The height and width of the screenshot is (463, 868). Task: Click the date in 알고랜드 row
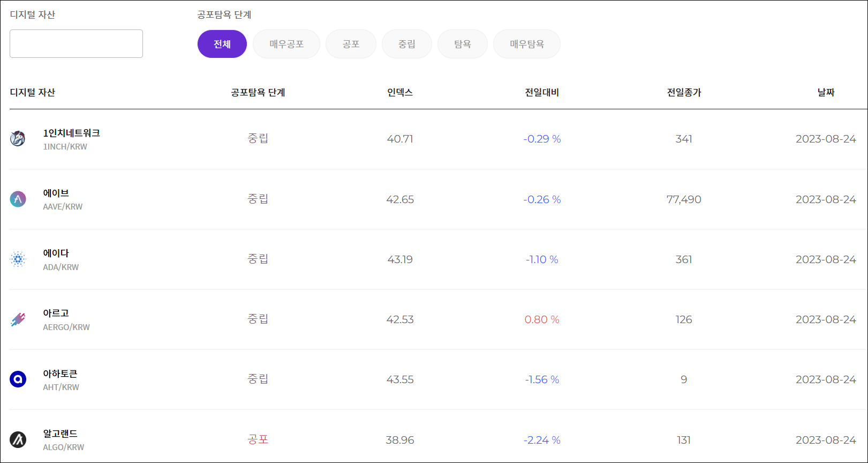(x=826, y=440)
